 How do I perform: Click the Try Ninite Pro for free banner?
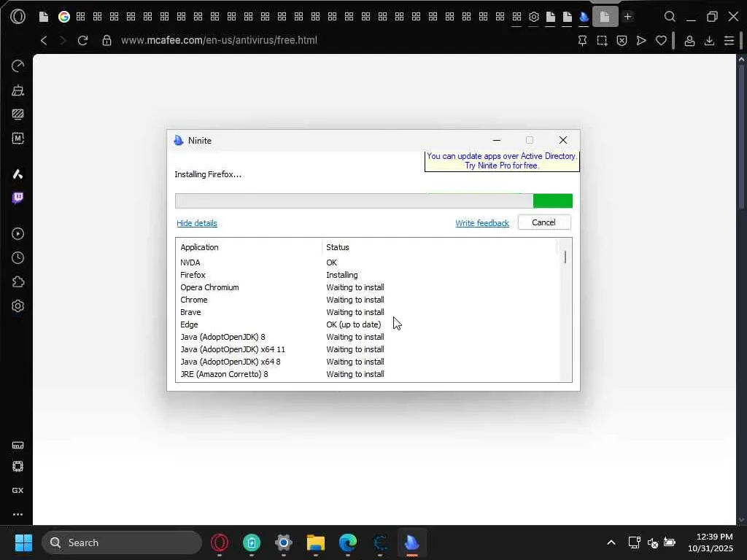[x=502, y=161]
